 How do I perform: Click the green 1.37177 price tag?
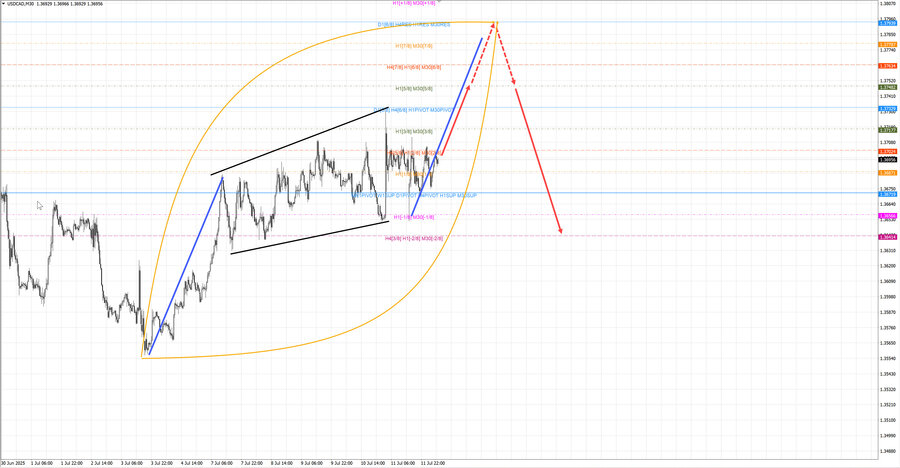tap(888, 130)
